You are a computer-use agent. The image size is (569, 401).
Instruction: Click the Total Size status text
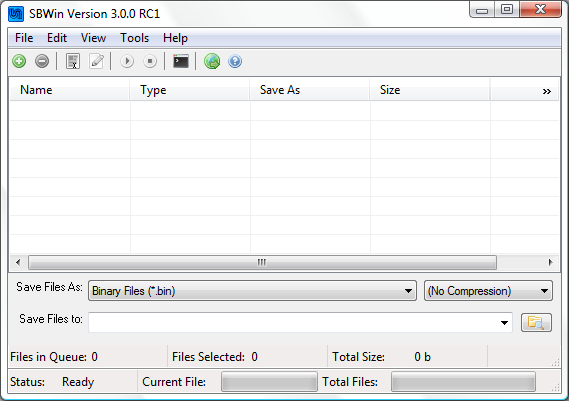(x=381, y=357)
